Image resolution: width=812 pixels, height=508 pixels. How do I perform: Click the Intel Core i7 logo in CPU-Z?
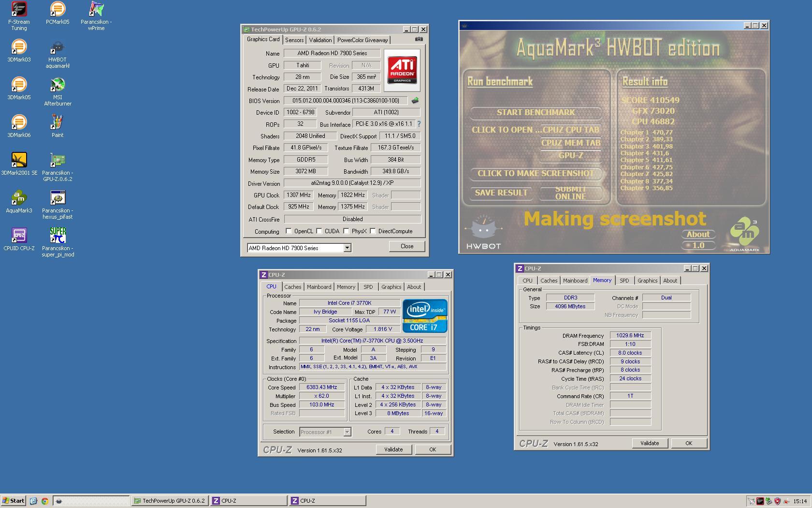[425, 316]
